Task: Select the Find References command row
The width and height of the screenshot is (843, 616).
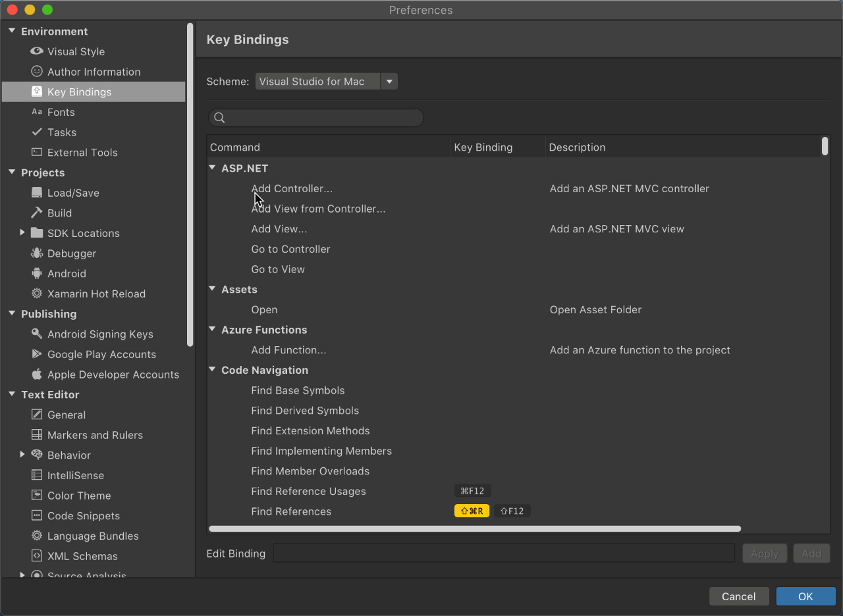Action: click(x=291, y=511)
